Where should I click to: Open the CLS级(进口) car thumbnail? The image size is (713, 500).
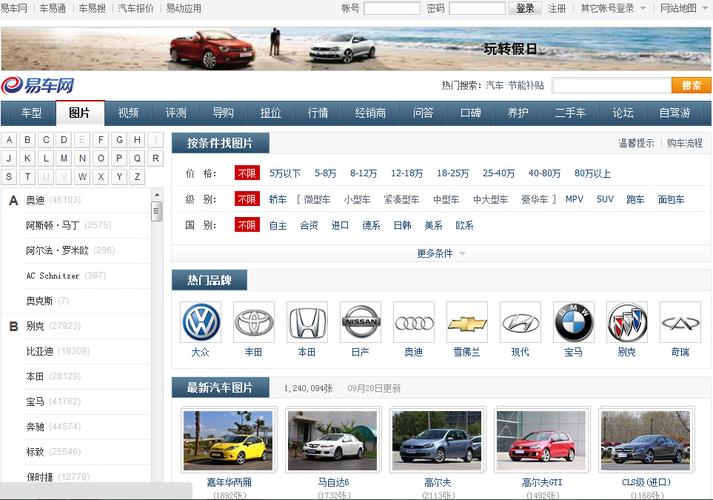(646, 440)
